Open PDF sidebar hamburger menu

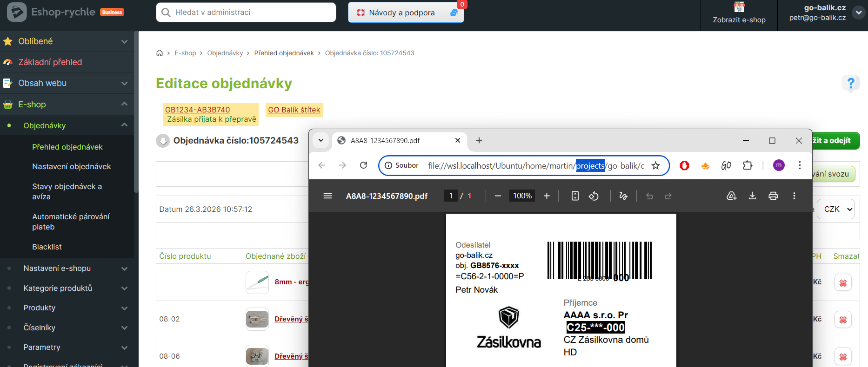point(327,196)
